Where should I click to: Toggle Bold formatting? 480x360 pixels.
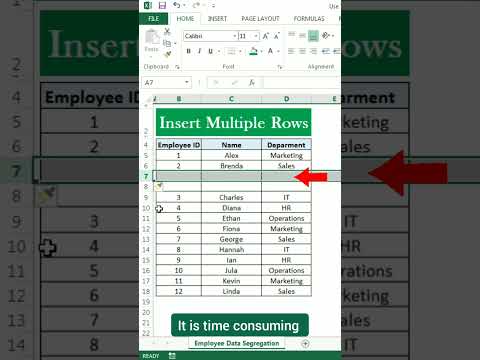tap(188, 51)
